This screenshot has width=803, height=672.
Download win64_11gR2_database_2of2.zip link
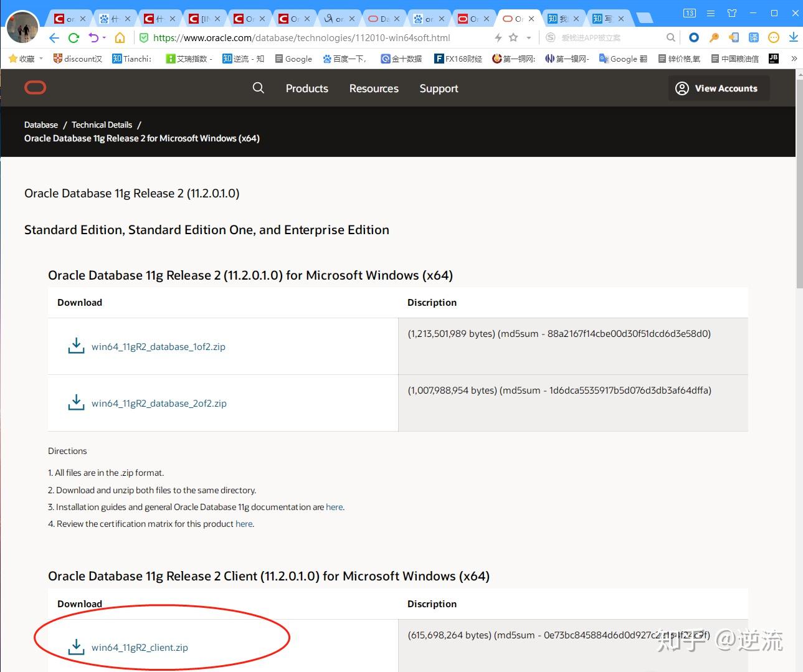tap(159, 404)
